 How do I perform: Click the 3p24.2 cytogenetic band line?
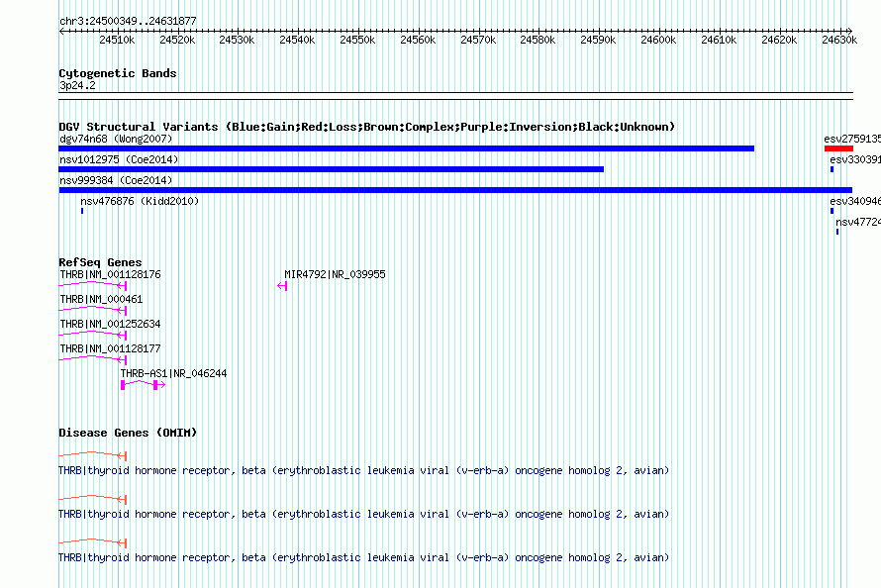[x=455, y=96]
